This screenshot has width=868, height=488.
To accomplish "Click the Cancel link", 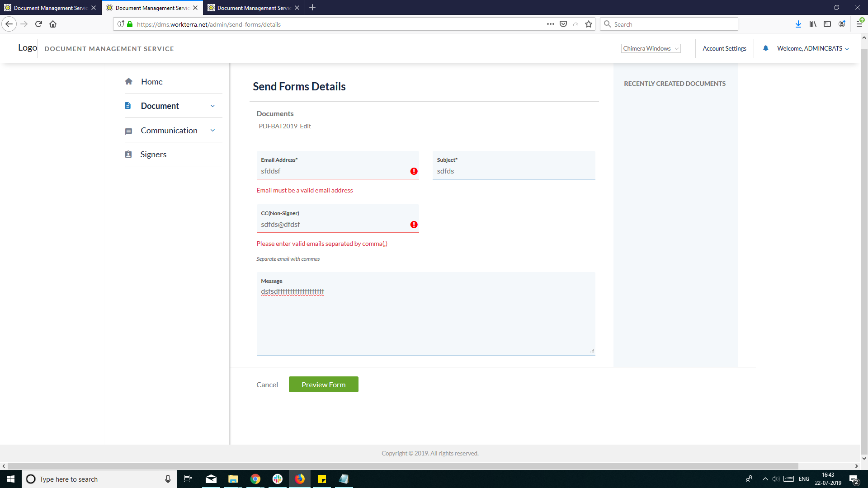I will [267, 385].
